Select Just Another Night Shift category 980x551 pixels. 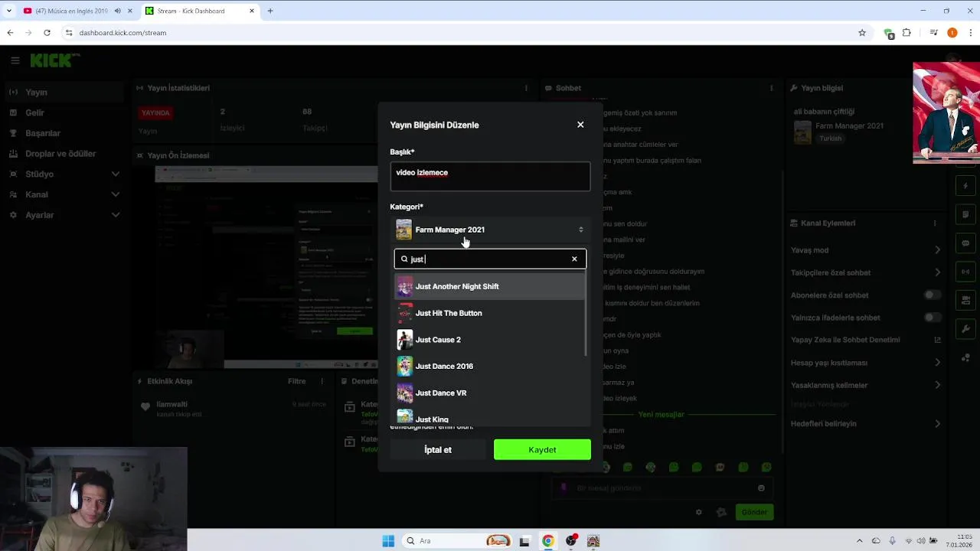(489, 286)
